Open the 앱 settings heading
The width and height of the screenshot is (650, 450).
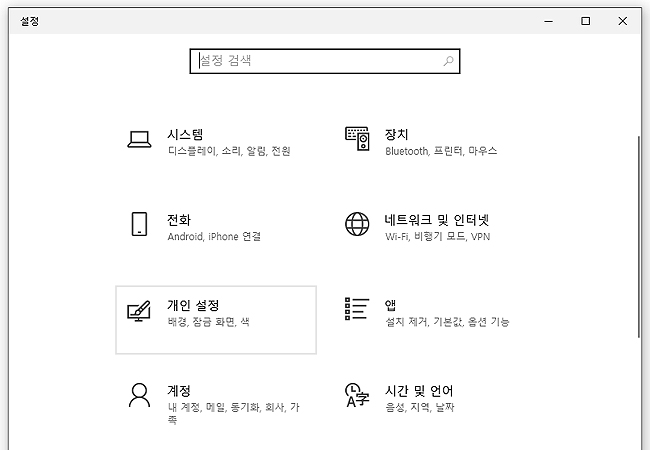(x=390, y=305)
